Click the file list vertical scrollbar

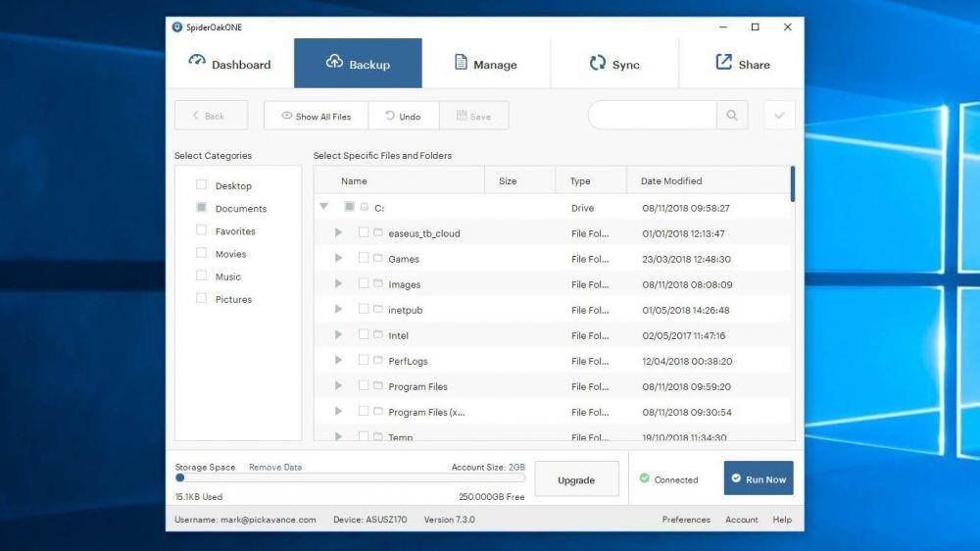click(x=793, y=184)
